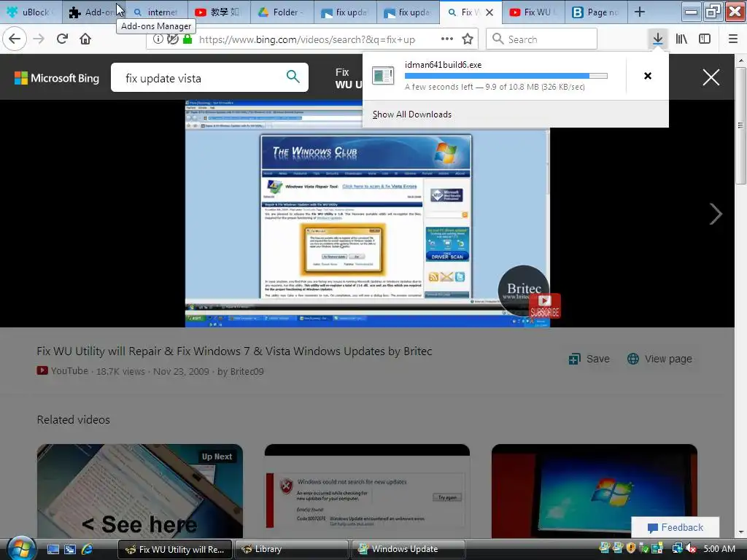This screenshot has width=747, height=560.
Task: Cancel the idman641build6.exe download
Action: (x=648, y=76)
